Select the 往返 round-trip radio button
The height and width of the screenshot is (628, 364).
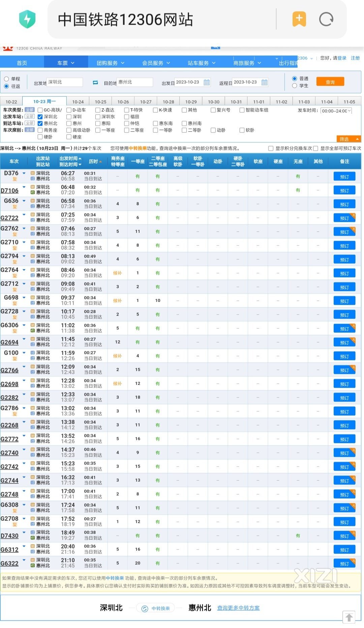coord(6,86)
